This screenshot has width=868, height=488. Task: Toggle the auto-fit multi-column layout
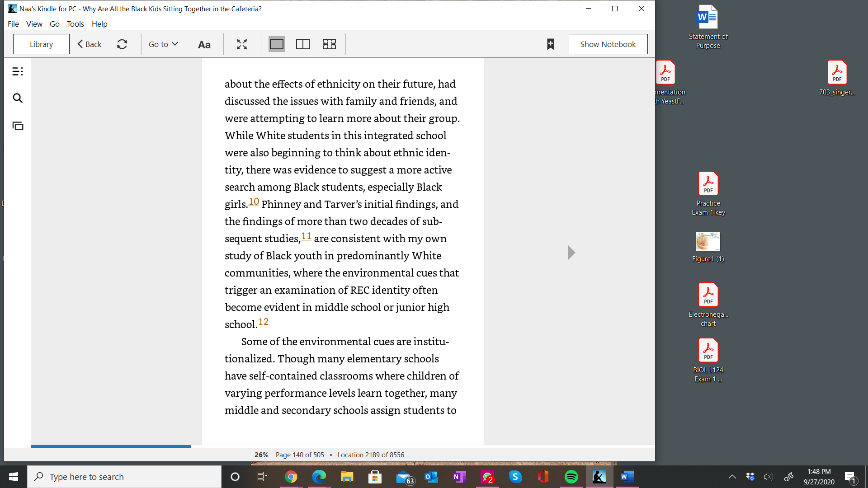[x=329, y=44]
